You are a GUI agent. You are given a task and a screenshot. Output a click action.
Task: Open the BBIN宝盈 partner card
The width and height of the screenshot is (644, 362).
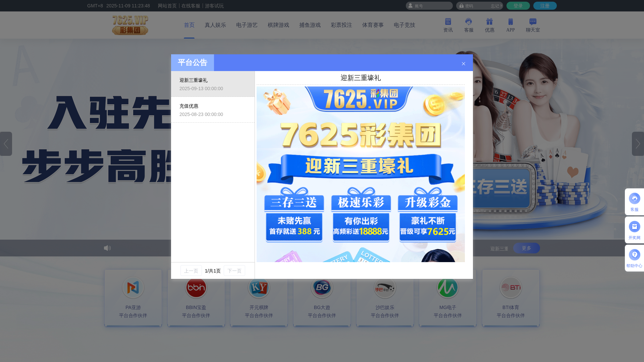coord(196,298)
